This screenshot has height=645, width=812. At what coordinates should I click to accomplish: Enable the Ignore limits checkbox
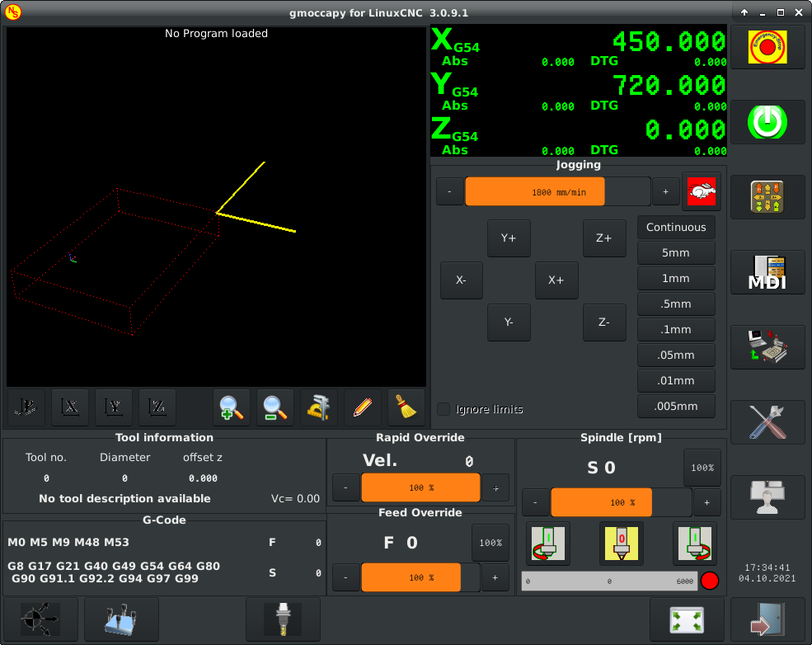[444, 409]
